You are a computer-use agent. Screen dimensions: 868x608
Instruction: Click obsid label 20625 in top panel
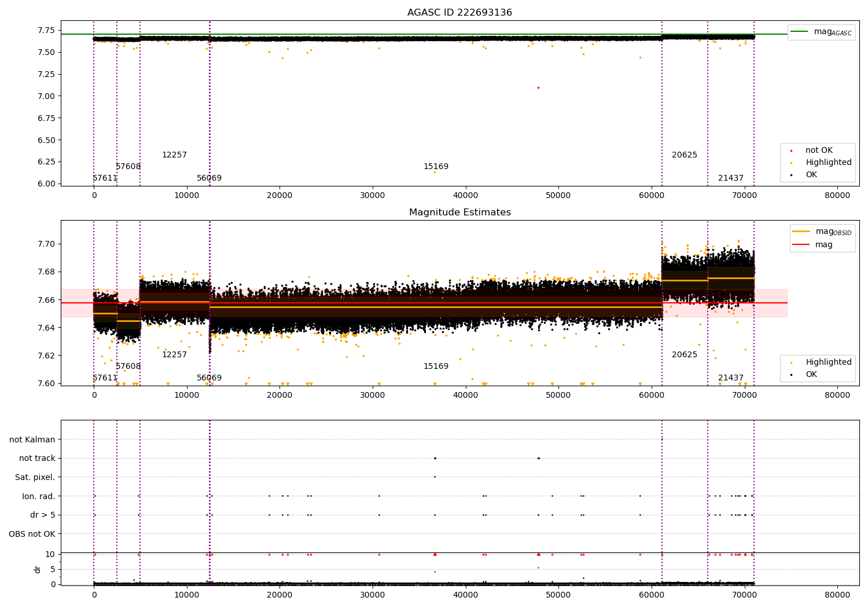pos(685,155)
